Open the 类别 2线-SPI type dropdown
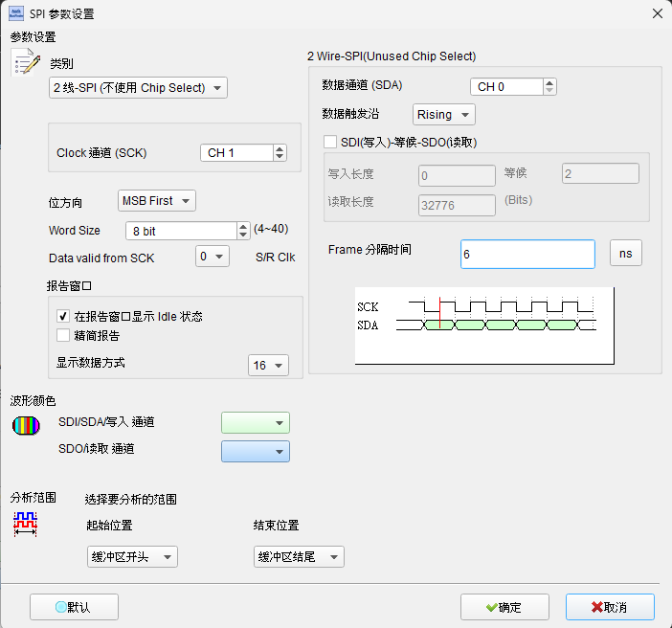Image resolution: width=672 pixels, height=628 pixels. (x=138, y=88)
